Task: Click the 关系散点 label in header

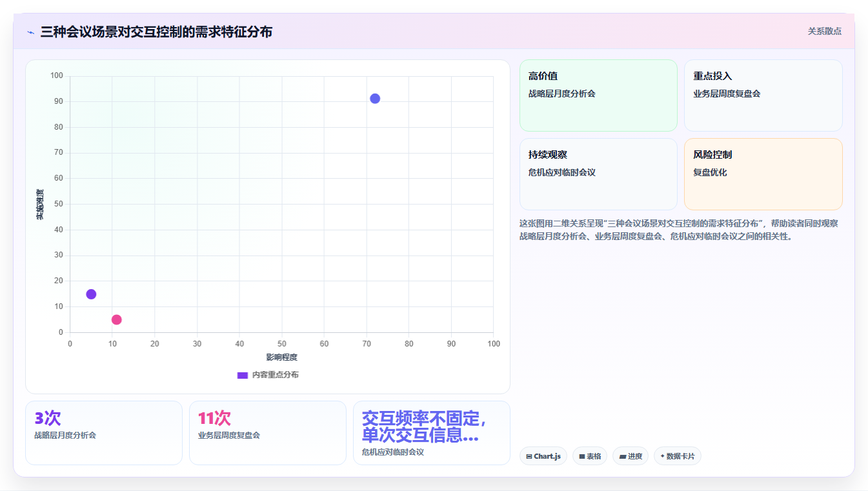Action: [x=824, y=31]
